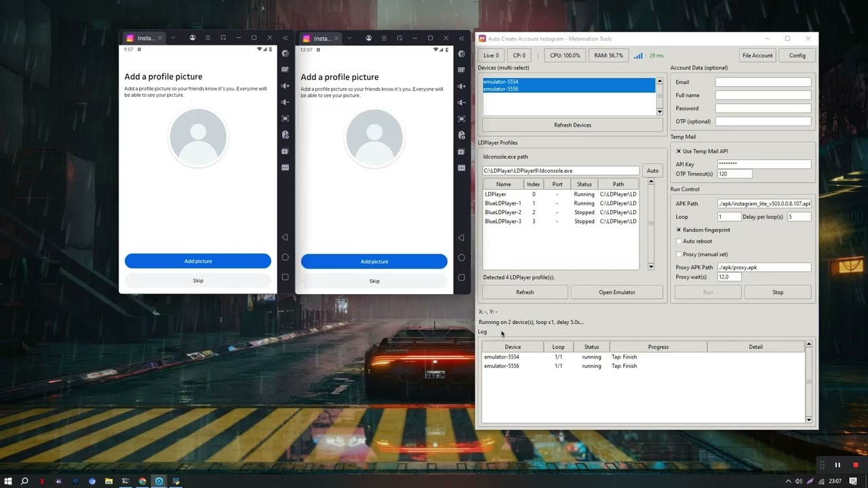Open File Account button
The width and height of the screenshot is (868, 488).
tap(757, 56)
